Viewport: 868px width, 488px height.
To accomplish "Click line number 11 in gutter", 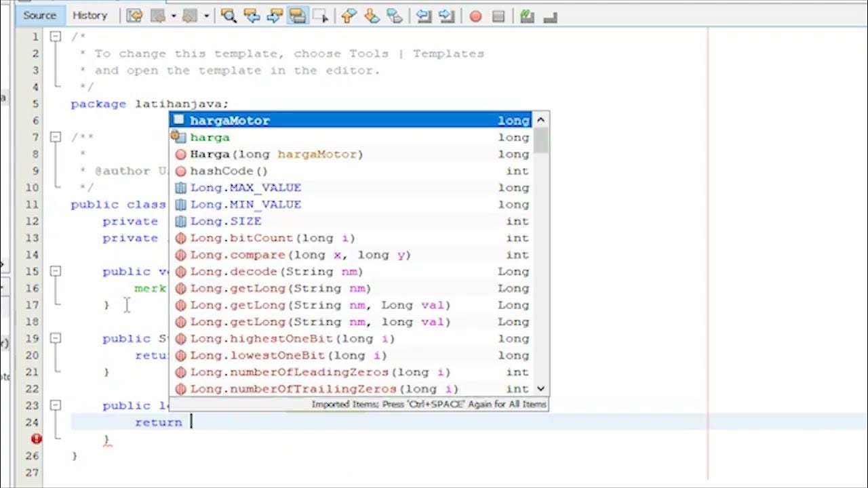I will [33, 205].
